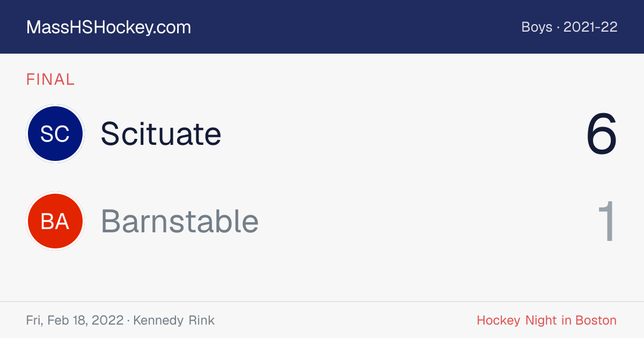Click the Boys · 2021-22 season label
644x338 pixels.
click(x=569, y=27)
